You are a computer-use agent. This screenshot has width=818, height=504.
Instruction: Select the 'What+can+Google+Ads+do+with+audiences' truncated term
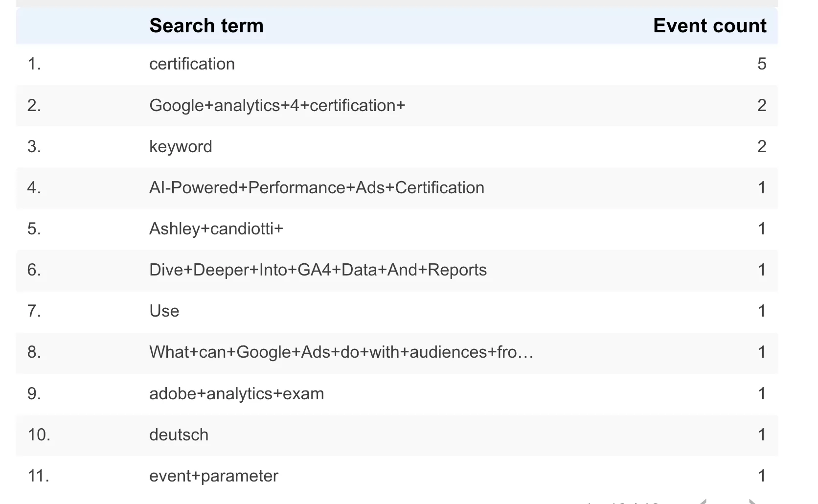pyautogui.click(x=341, y=352)
